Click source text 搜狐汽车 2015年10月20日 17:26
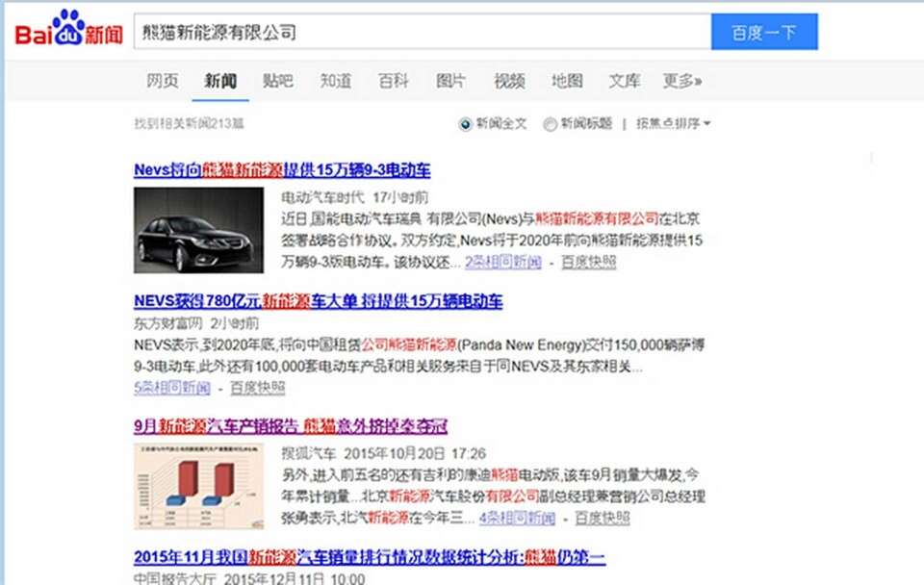 [x=384, y=453]
